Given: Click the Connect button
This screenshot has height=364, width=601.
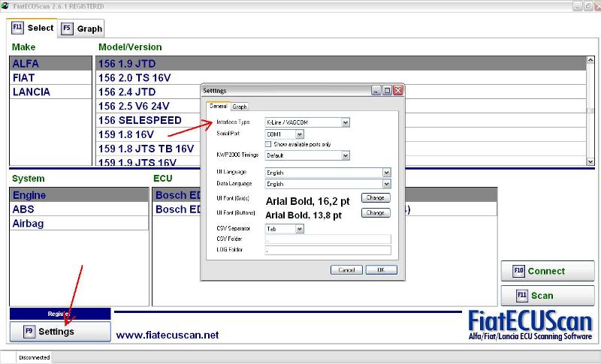Looking at the screenshot, I should pos(548,271).
